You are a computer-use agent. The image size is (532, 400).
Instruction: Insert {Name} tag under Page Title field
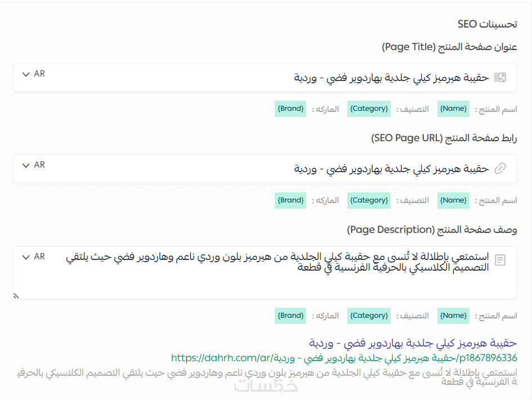point(453,109)
